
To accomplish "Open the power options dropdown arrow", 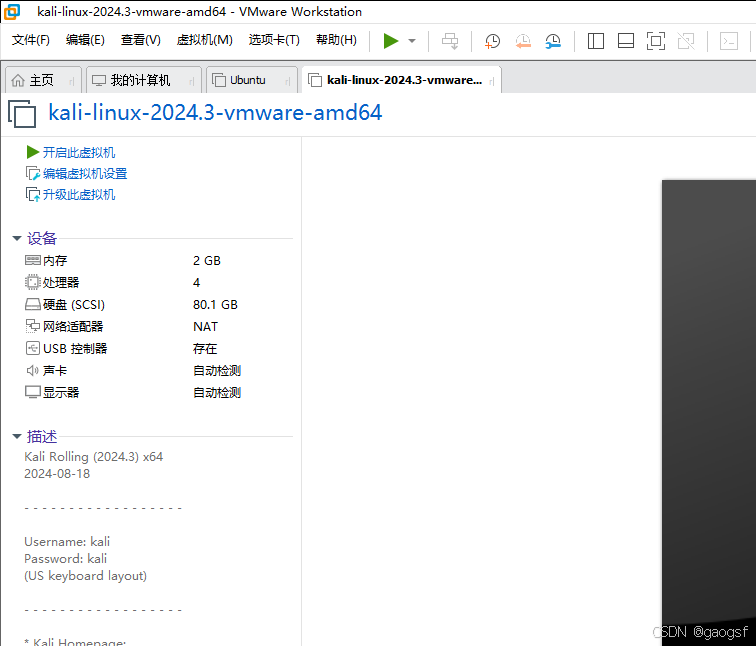I will 412,41.
